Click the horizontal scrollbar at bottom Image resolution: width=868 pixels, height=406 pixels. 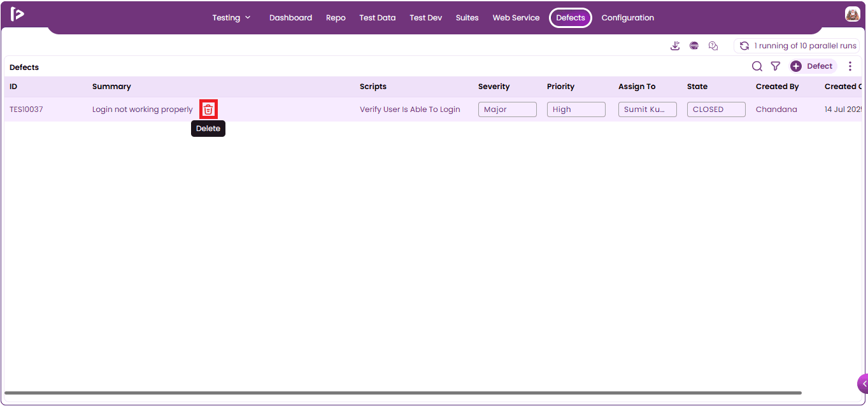coord(402,393)
